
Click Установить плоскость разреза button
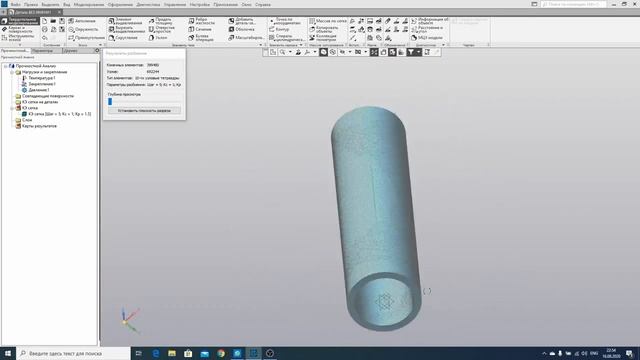pos(144,111)
